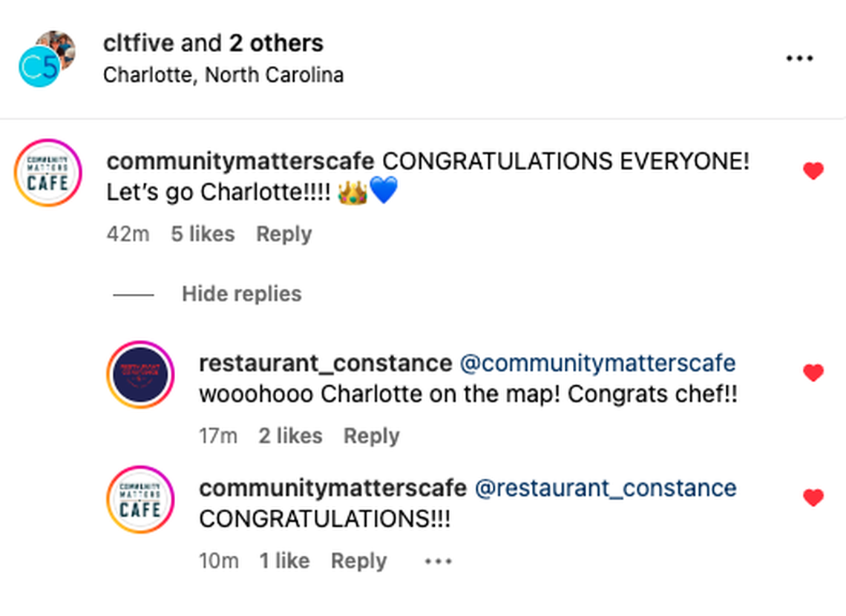This screenshot has width=846, height=616.
Task: Click the line before Hide replies
Action: click(x=134, y=295)
